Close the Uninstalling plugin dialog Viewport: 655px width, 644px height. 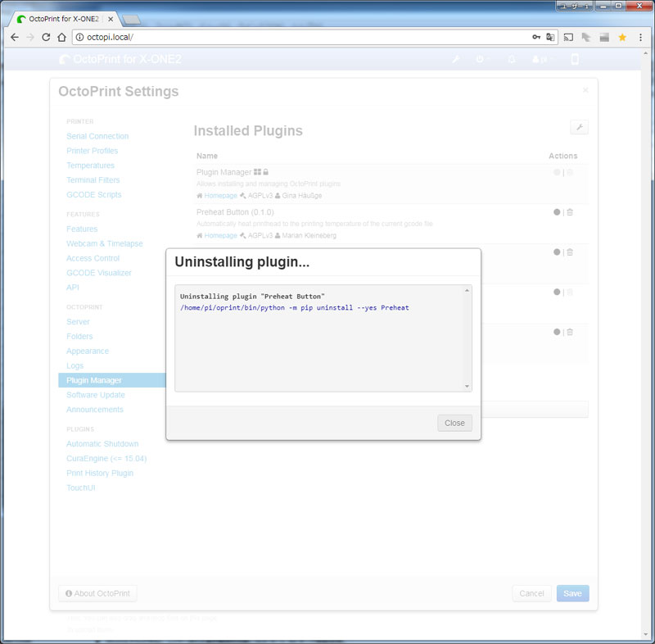click(454, 423)
